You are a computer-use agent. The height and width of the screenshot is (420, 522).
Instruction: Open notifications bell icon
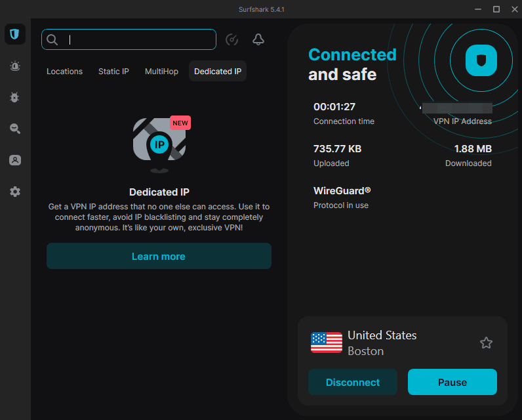click(x=258, y=40)
